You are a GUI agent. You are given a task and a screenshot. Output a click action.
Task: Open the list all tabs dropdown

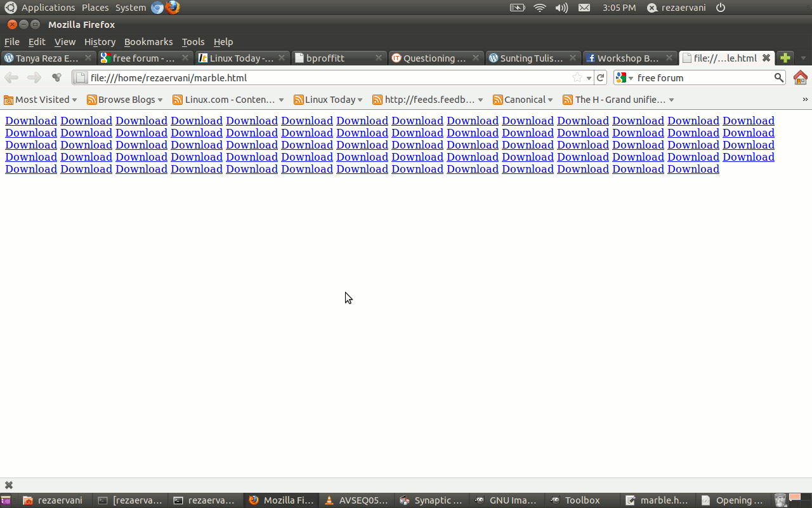point(803,58)
